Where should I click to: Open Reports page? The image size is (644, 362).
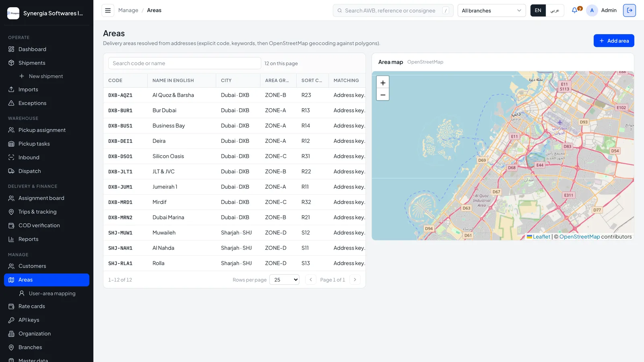click(47, 239)
